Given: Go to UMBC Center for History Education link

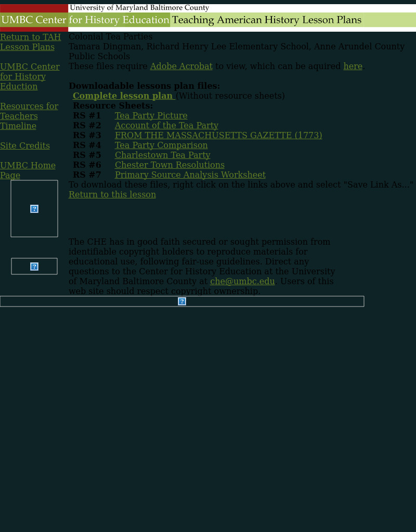Looking at the screenshot, I should point(30,76).
